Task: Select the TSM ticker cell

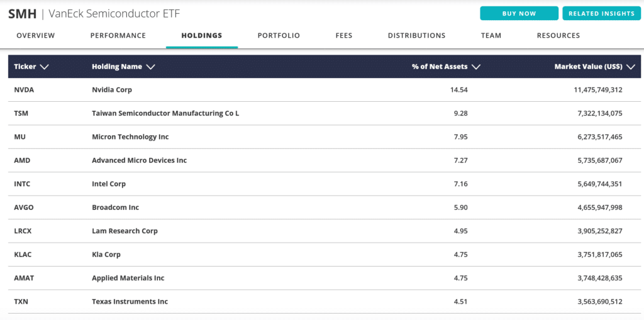Action: click(21, 113)
